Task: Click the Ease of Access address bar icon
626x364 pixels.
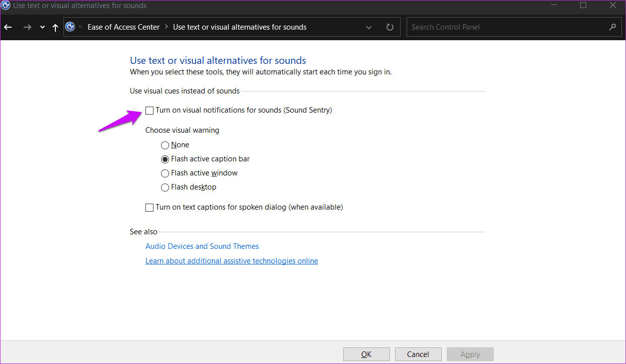Action: pos(70,27)
